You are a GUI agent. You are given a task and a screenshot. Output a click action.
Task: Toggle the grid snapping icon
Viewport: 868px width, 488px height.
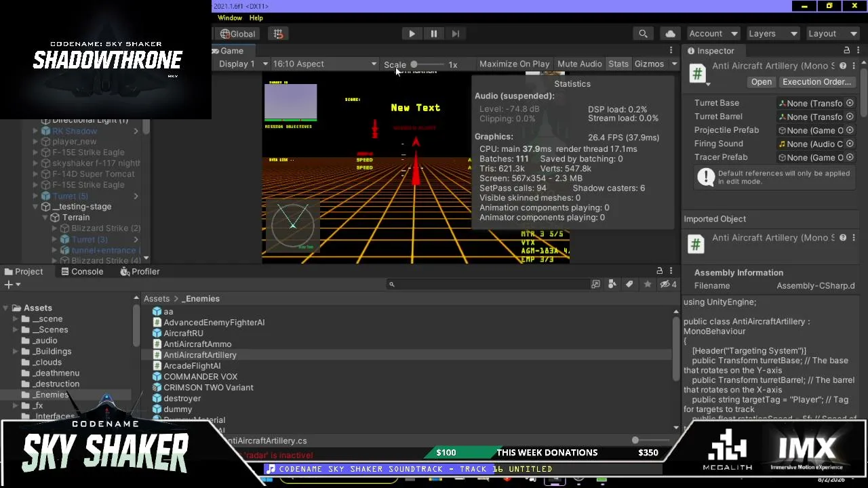(278, 33)
